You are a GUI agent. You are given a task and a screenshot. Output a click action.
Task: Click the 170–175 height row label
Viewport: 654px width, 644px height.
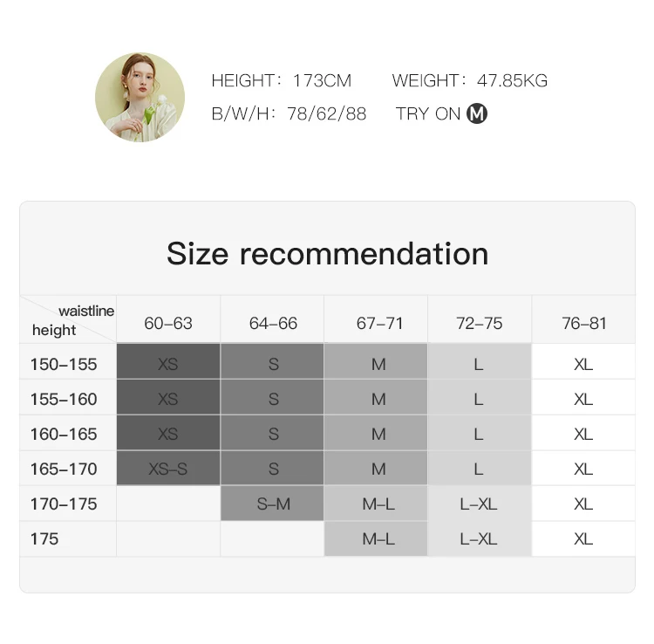[x=64, y=504]
